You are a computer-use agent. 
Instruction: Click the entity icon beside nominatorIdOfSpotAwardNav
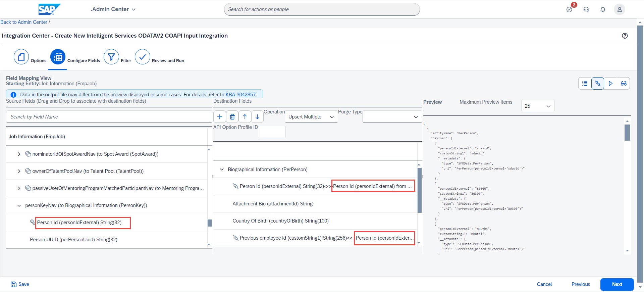point(28,154)
